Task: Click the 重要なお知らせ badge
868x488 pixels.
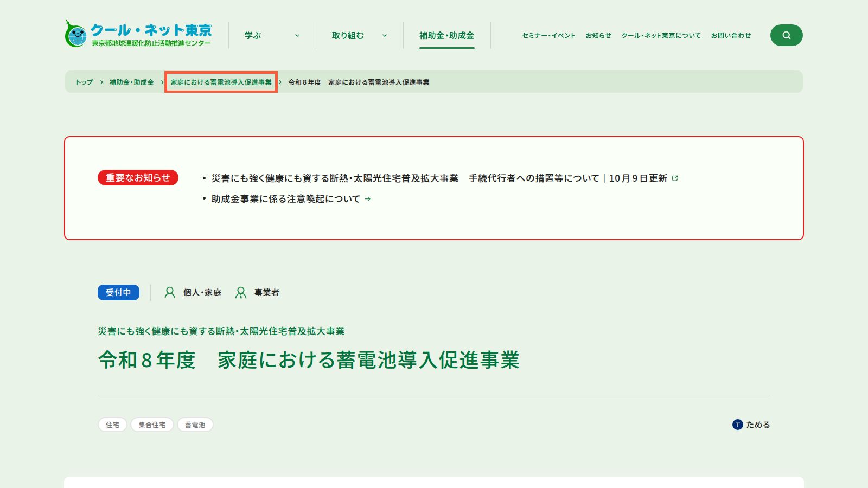Action: [138, 178]
